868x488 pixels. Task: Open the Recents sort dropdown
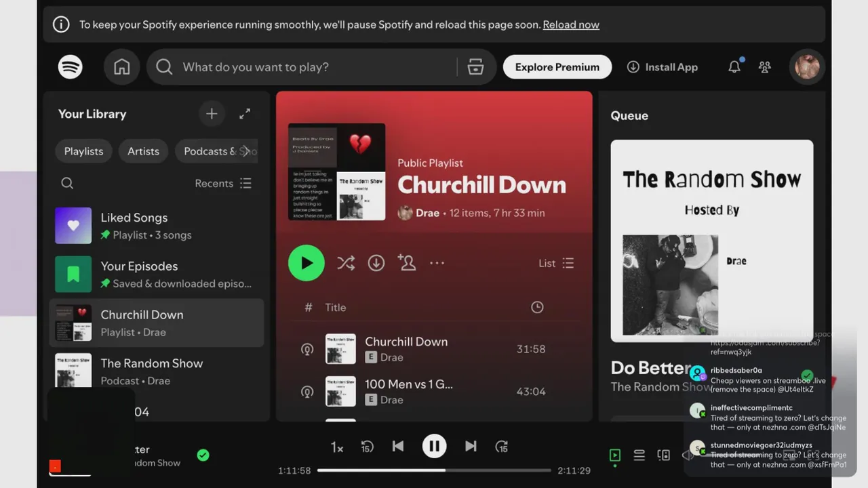(x=223, y=184)
